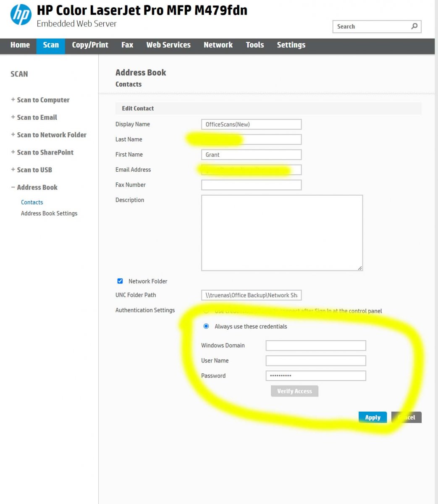Click the HP logo icon
438x504 pixels.
[x=21, y=15]
